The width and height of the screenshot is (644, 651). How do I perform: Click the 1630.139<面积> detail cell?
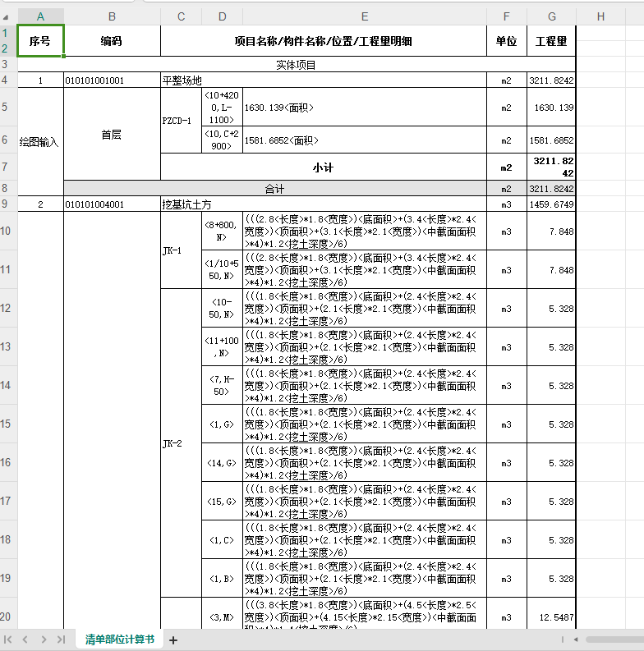click(x=365, y=107)
